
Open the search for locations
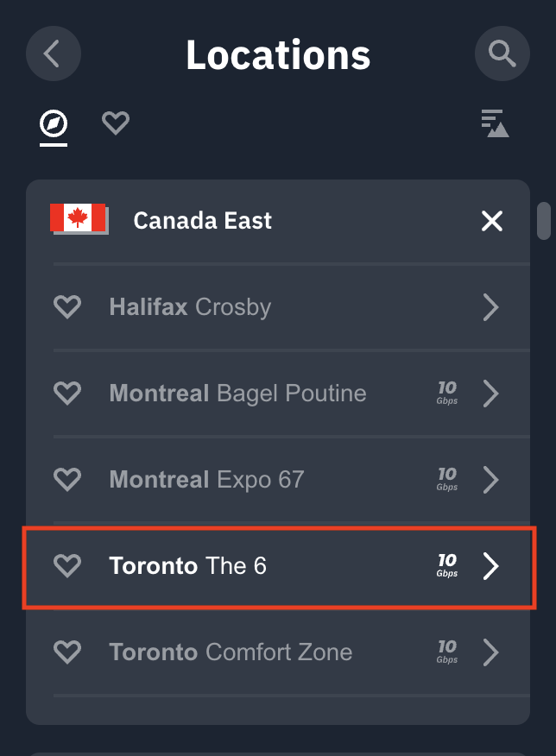tap(502, 54)
